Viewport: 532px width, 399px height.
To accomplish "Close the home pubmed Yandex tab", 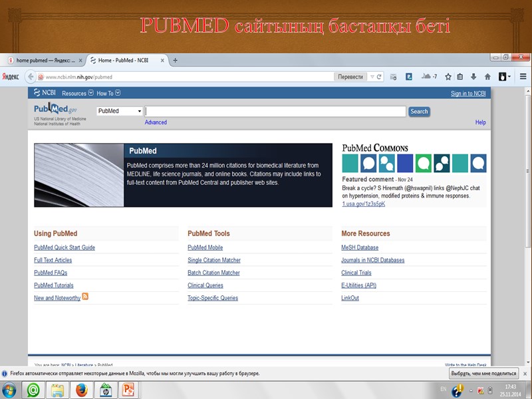I will (x=80, y=61).
